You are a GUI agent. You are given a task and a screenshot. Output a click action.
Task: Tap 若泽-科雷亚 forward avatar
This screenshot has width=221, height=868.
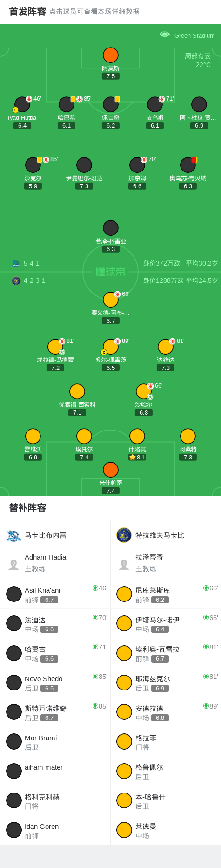click(x=111, y=228)
